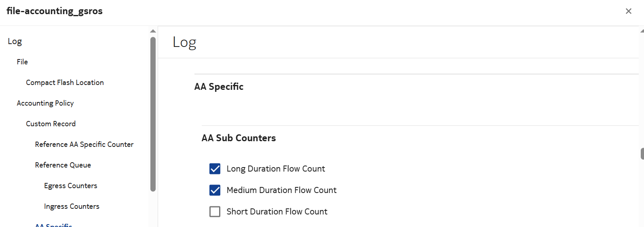644x227 pixels.
Task: Click the sidebar vertical scrollbar thumb
Action: [x=153, y=113]
